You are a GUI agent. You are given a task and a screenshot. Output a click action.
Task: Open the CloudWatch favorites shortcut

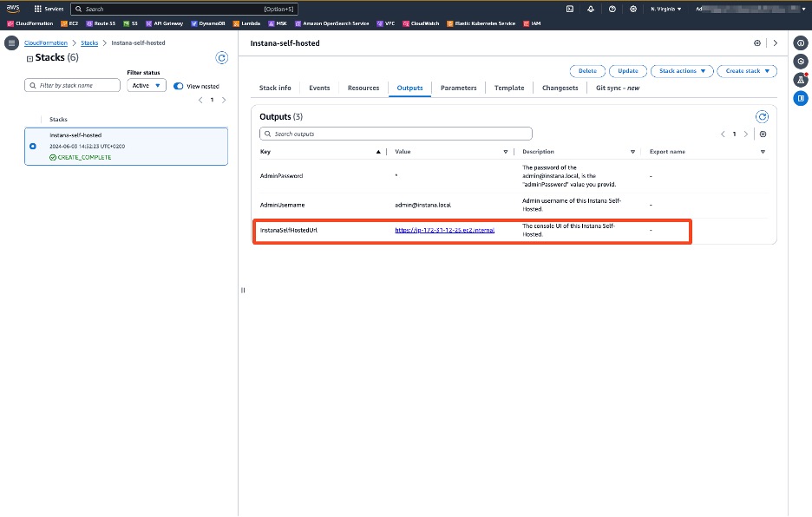click(421, 23)
